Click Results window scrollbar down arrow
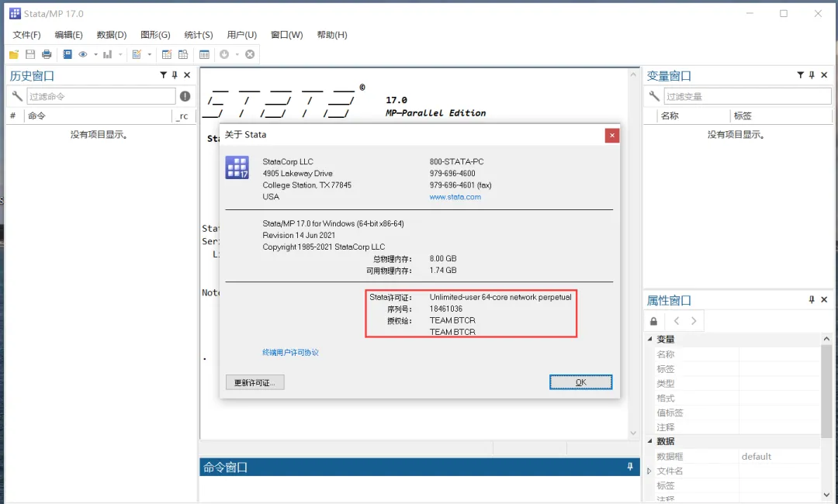 tap(633, 433)
